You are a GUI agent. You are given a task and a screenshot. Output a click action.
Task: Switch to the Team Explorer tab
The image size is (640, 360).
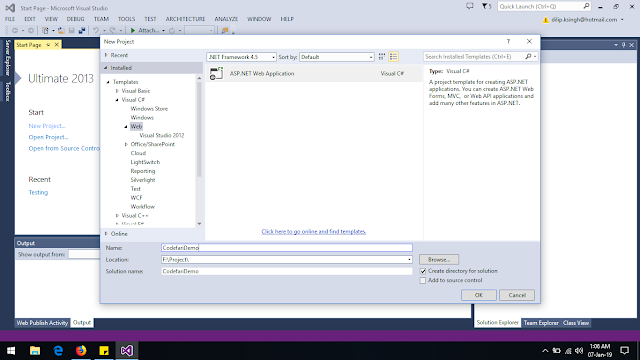(541, 323)
